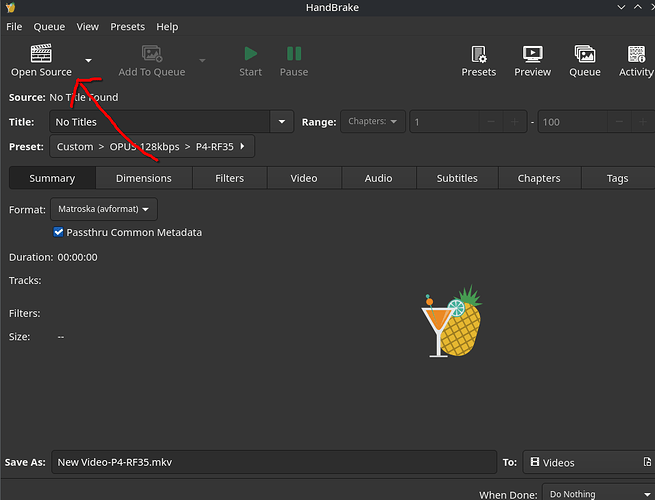
Task: Open the Format dropdown showing Matroska
Action: [104, 209]
